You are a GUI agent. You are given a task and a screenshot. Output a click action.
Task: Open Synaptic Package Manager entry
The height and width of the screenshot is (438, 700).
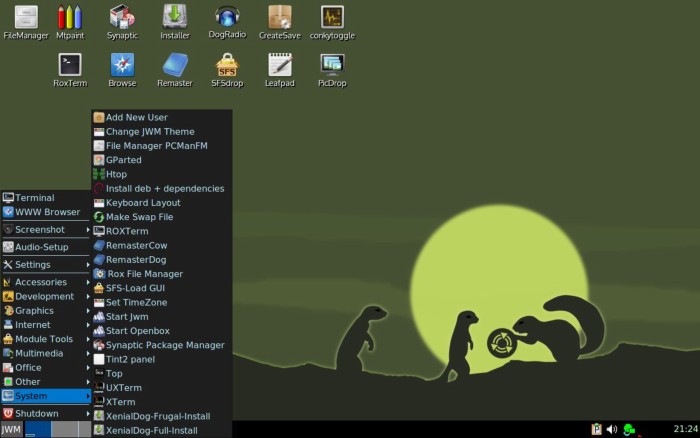[x=162, y=346]
